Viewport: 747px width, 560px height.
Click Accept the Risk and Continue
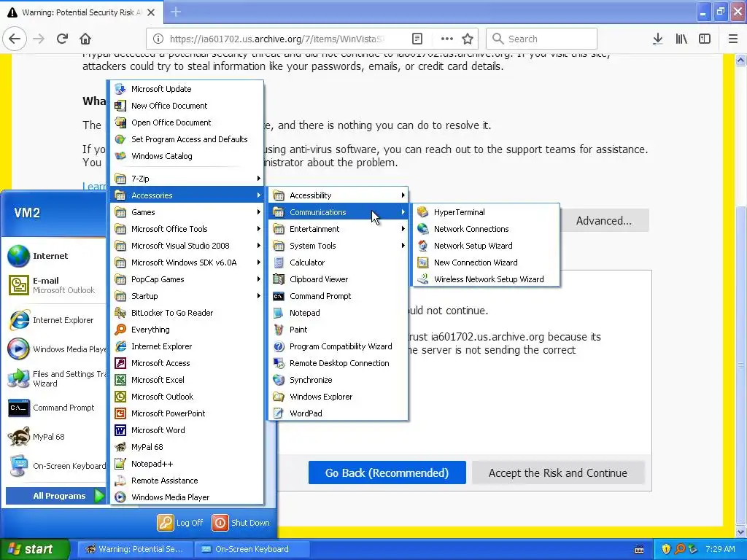coord(558,472)
